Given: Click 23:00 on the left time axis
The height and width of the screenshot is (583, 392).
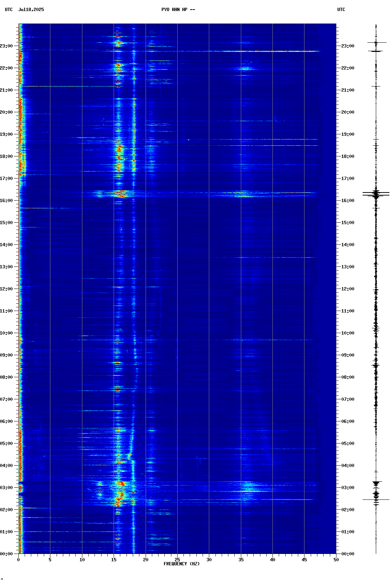Looking at the screenshot, I should point(7,46).
